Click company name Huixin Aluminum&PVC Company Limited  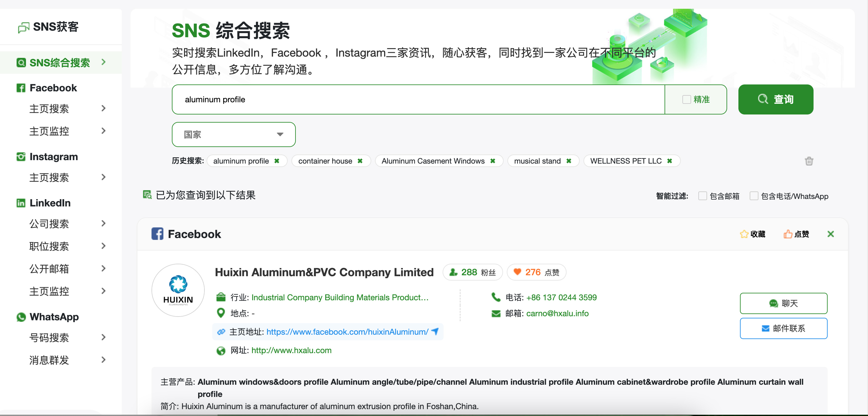pos(324,272)
